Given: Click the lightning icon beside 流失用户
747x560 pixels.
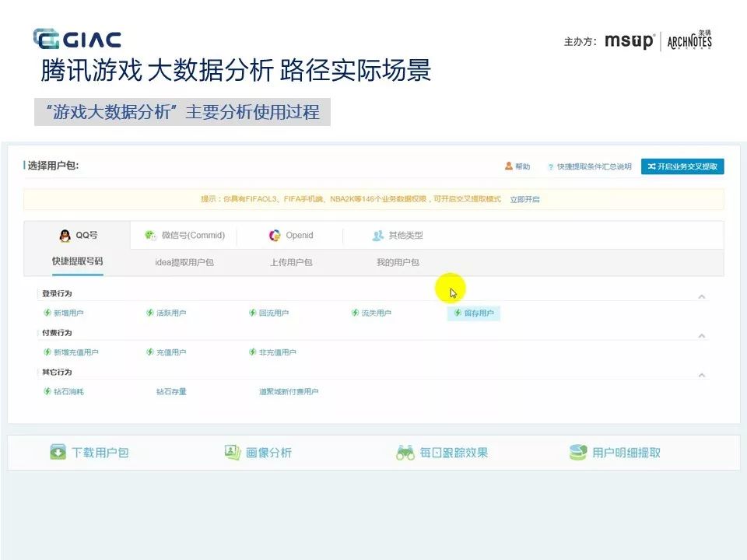Looking at the screenshot, I should 355,313.
